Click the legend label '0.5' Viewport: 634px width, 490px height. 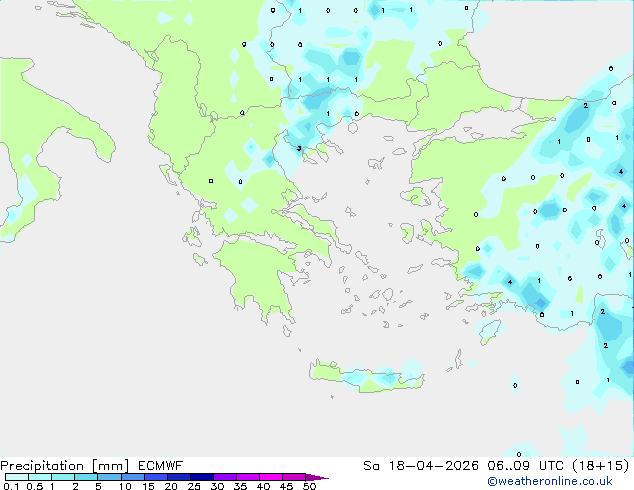(35, 486)
